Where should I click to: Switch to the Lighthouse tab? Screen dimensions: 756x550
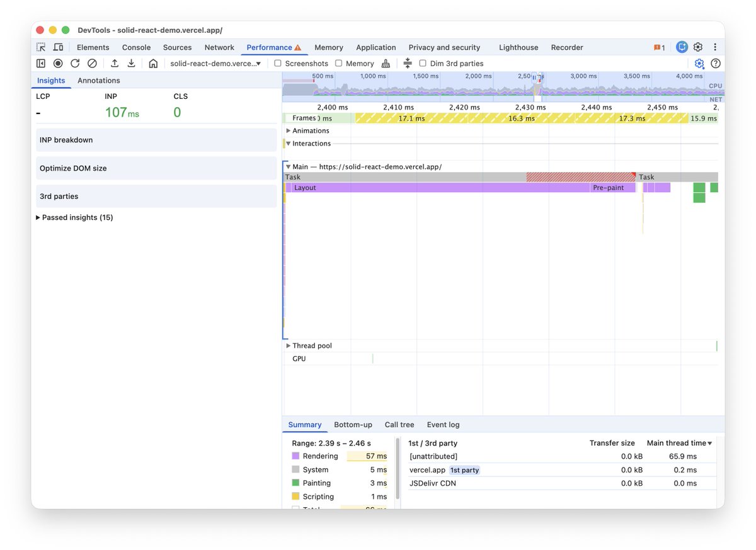click(518, 47)
